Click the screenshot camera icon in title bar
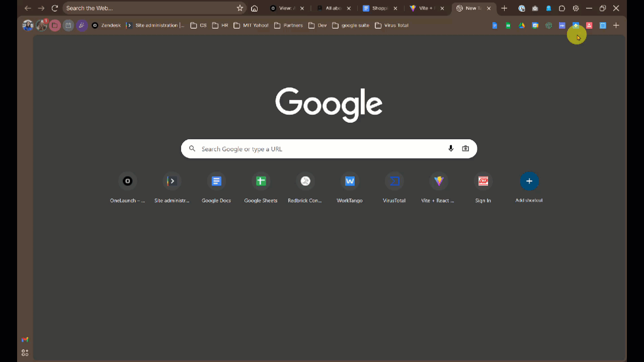Viewport: 644px width, 362px height. point(535,8)
